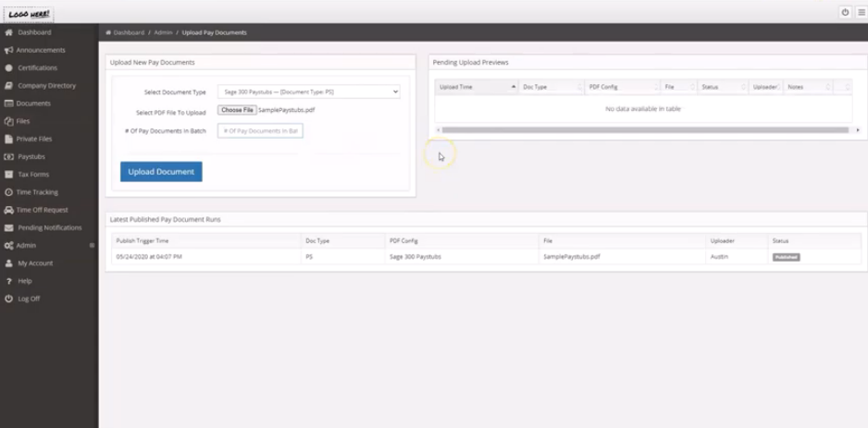This screenshot has width=868, height=428.
Task: Click the horizontal scrollbar in Pending Upload Previews
Action: pyautogui.click(x=645, y=130)
